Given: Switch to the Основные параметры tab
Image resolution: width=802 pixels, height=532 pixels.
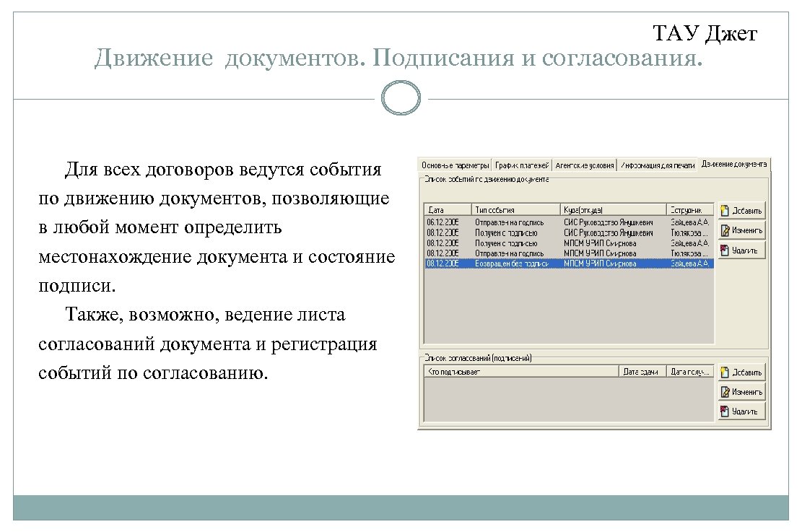Looking at the screenshot, I should coord(456,165).
